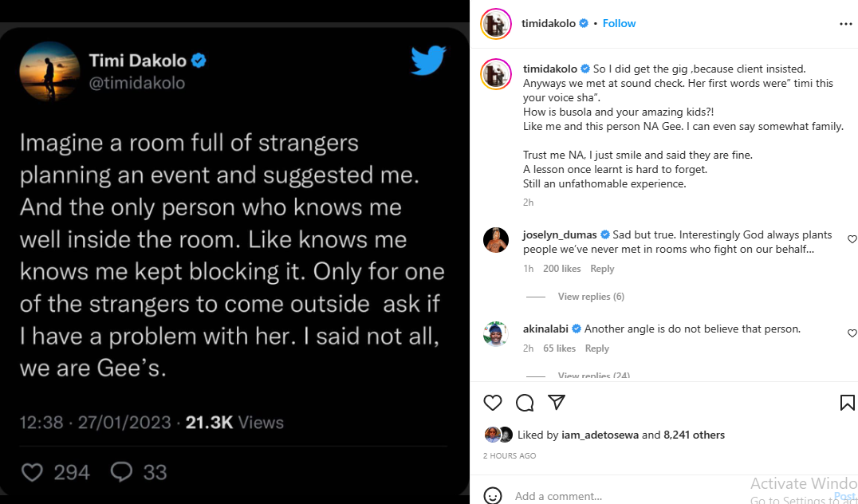Save post with the bookmark icon

pos(847,403)
